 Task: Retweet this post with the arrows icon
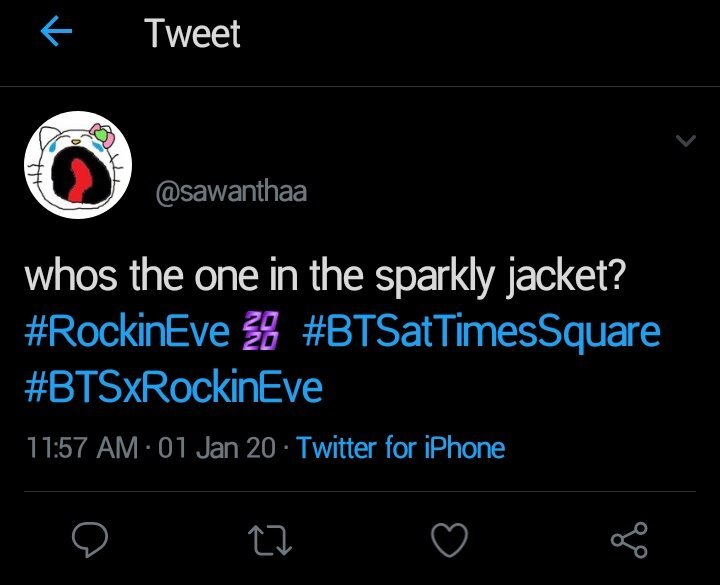point(271,541)
